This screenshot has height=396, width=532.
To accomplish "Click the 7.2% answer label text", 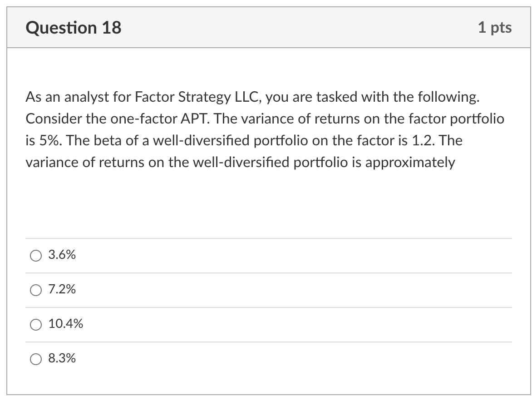I will tap(61, 289).
